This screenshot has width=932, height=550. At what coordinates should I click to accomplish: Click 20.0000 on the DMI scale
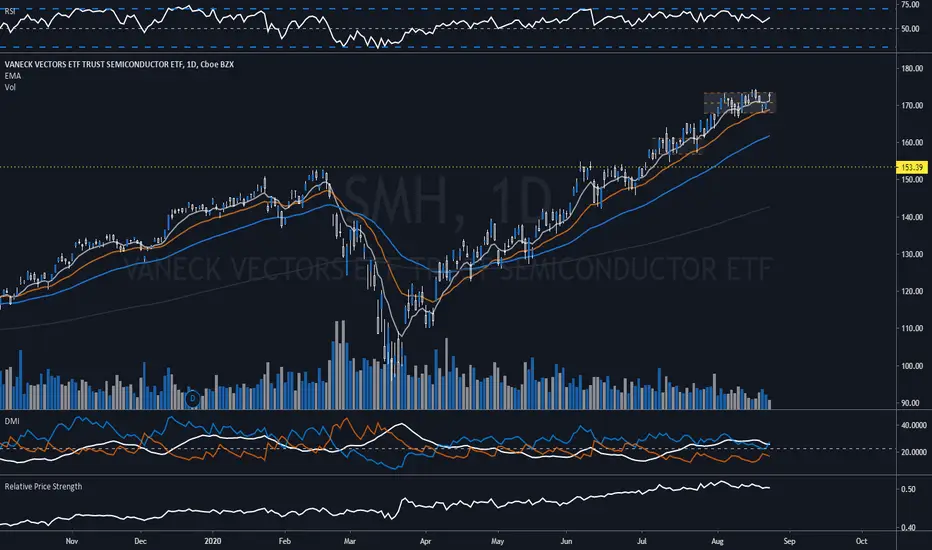click(914, 452)
